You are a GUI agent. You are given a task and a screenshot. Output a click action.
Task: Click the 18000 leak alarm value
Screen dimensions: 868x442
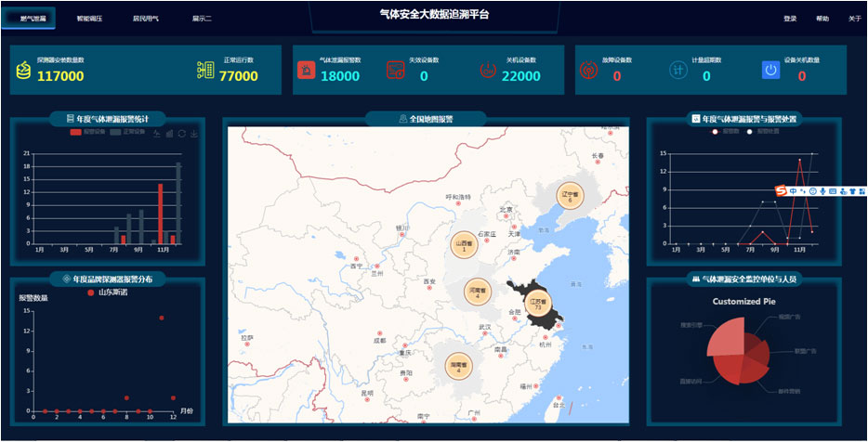pyautogui.click(x=340, y=76)
